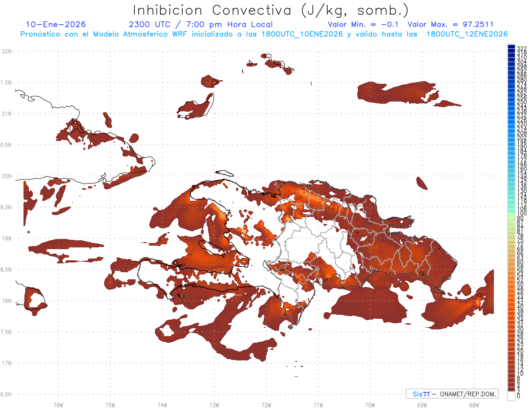Viewport: 532px width, 411px height.
Task: Click the colorbar label "100"
Action: click(521, 213)
